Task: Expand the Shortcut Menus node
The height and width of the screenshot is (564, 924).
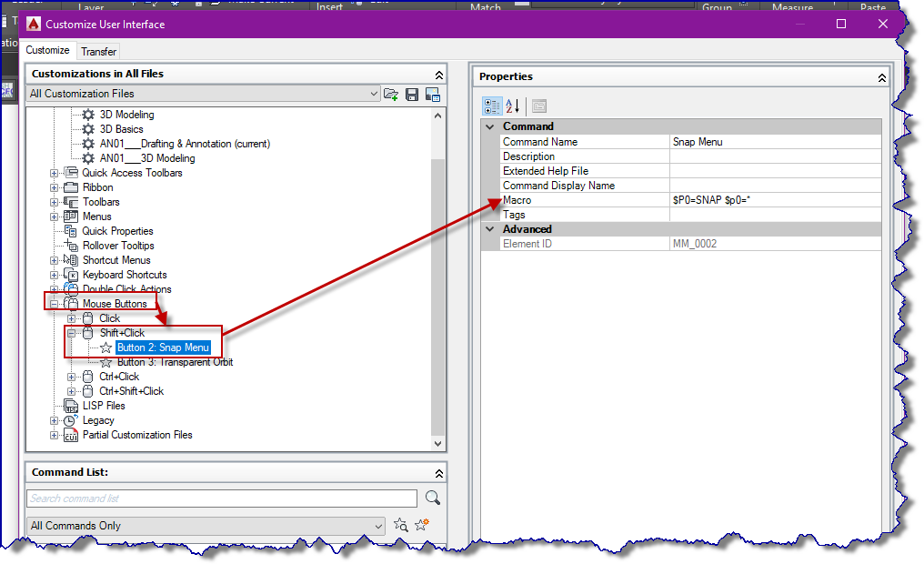Action: click(x=55, y=260)
